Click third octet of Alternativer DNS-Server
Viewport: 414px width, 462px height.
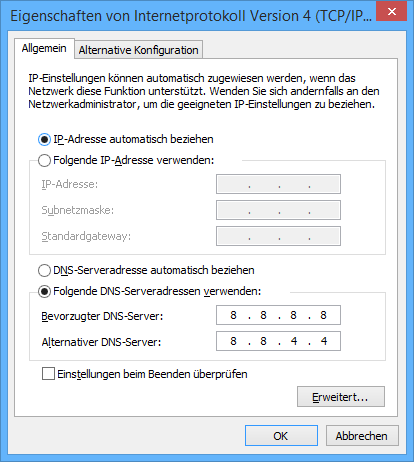coord(294,341)
